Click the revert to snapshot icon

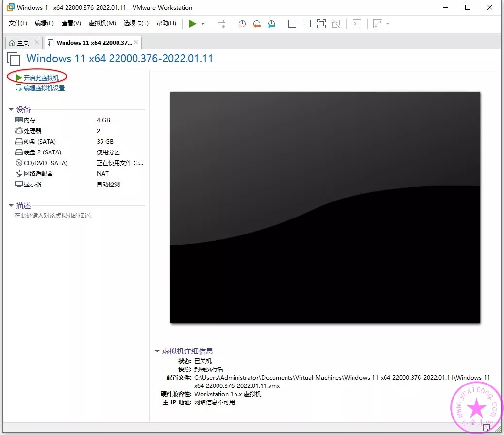257,24
